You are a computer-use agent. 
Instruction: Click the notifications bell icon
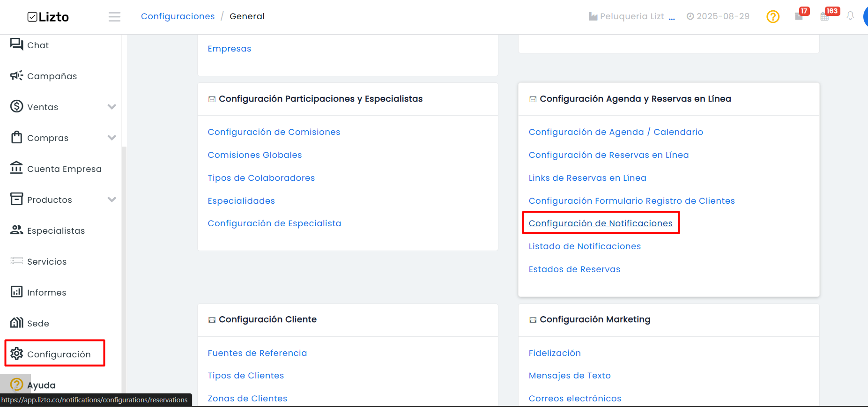pyautogui.click(x=850, y=16)
